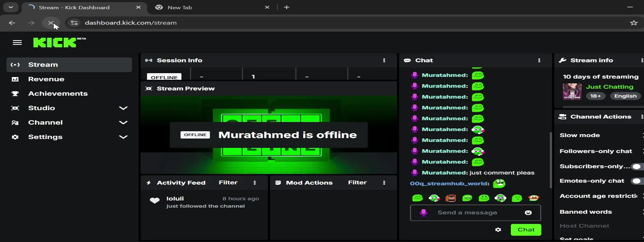Insert the sleepy green emote

coord(517,198)
